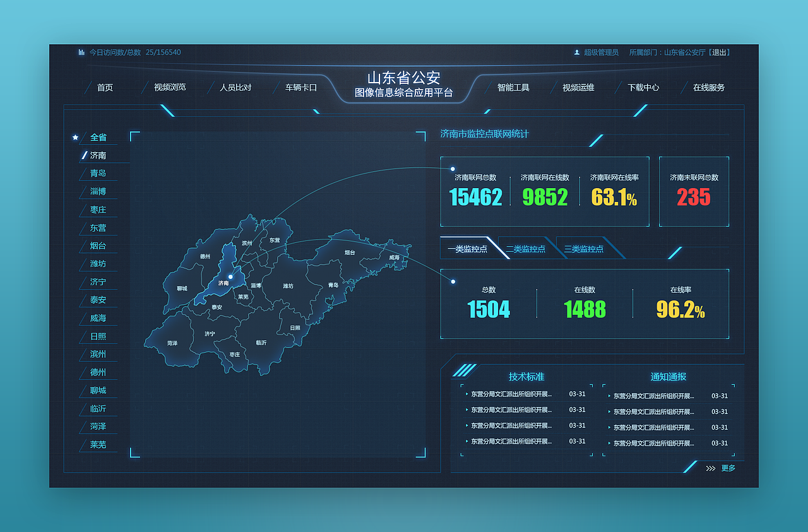Click the online rate value 96.2%
The height and width of the screenshot is (532, 808).
pyautogui.click(x=680, y=310)
